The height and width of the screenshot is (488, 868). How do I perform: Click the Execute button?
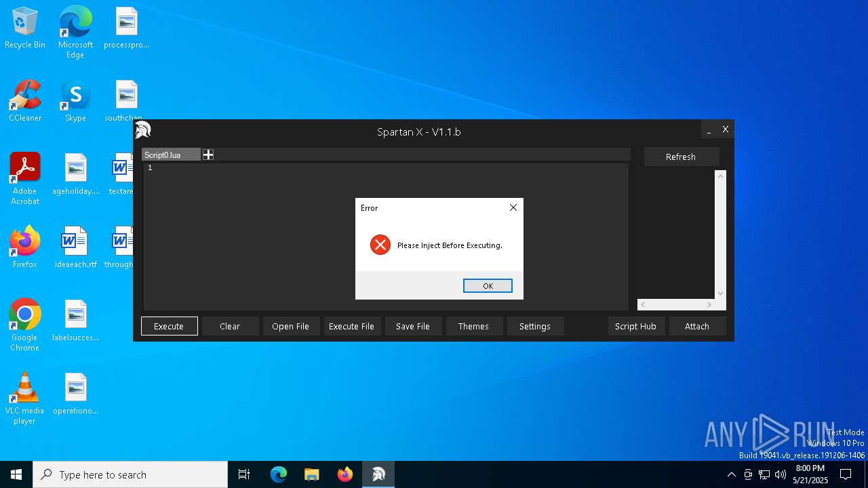tap(169, 326)
